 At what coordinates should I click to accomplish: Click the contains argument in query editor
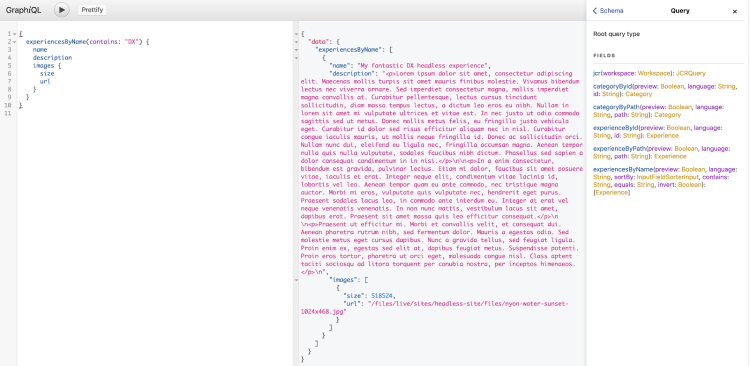[104, 42]
